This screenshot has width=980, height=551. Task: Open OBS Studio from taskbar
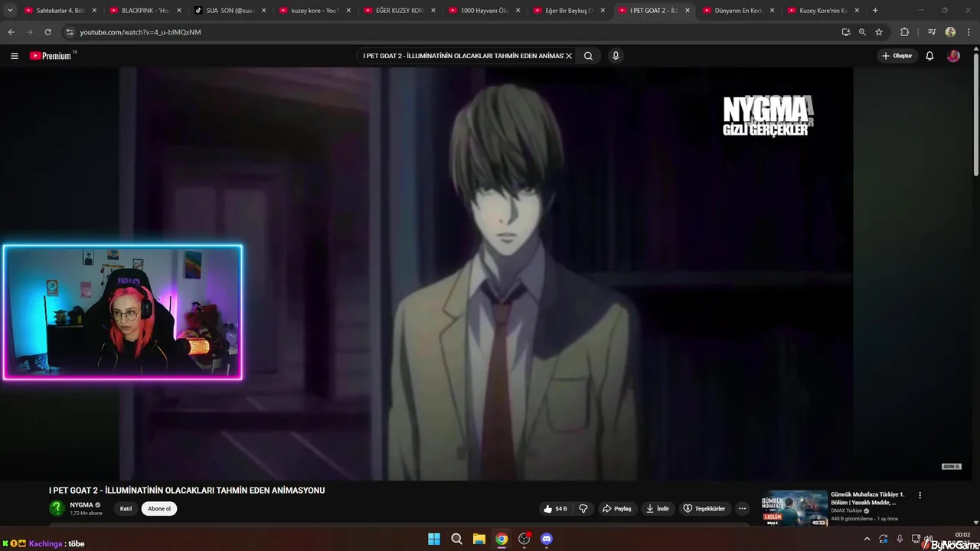524,539
